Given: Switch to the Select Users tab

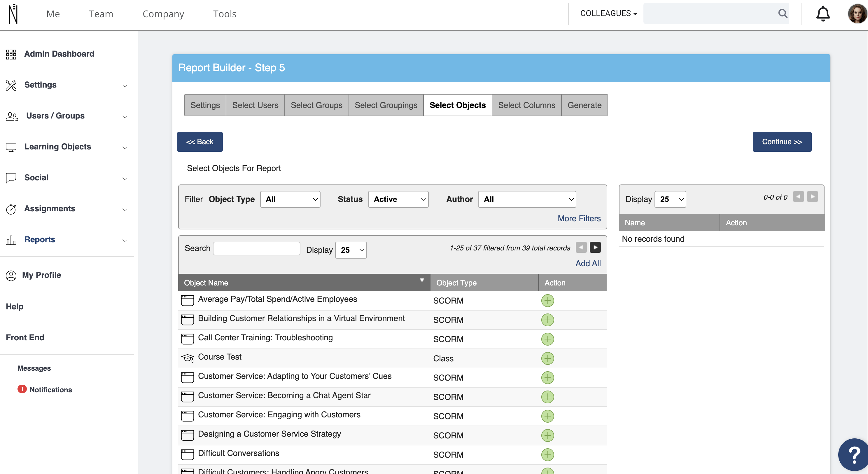Looking at the screenshot, I should pyautogui.click(x=255, y=105).
